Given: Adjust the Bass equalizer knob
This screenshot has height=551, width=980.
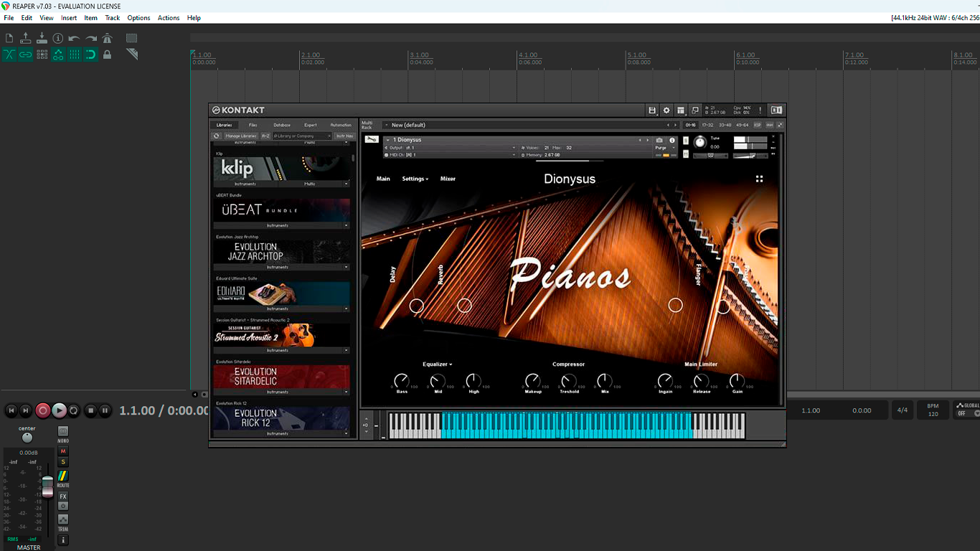Looking at the screenshot, I should click(402, 380).
